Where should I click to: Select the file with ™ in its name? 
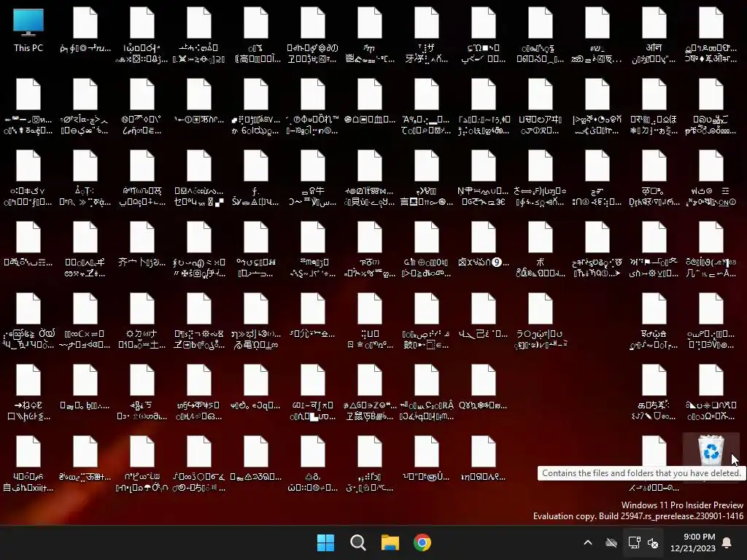click(312, 108)
